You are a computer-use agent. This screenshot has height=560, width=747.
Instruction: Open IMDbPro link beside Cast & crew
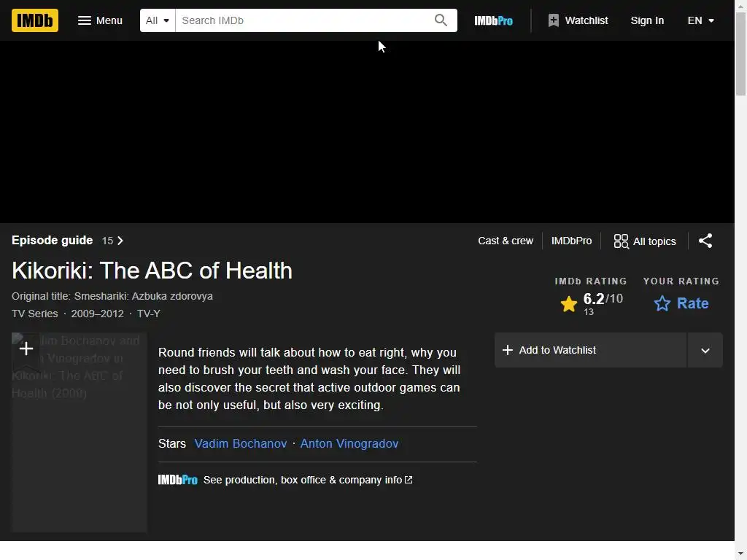point(571,241)
